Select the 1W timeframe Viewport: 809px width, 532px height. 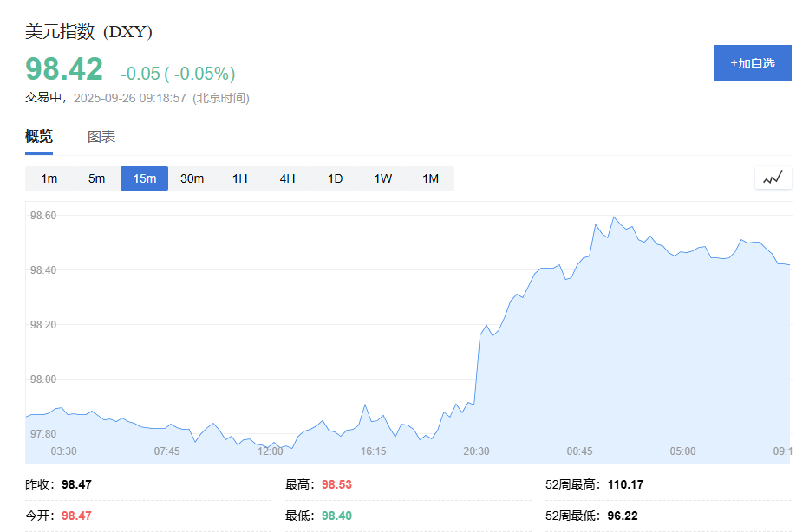(382, 178)
